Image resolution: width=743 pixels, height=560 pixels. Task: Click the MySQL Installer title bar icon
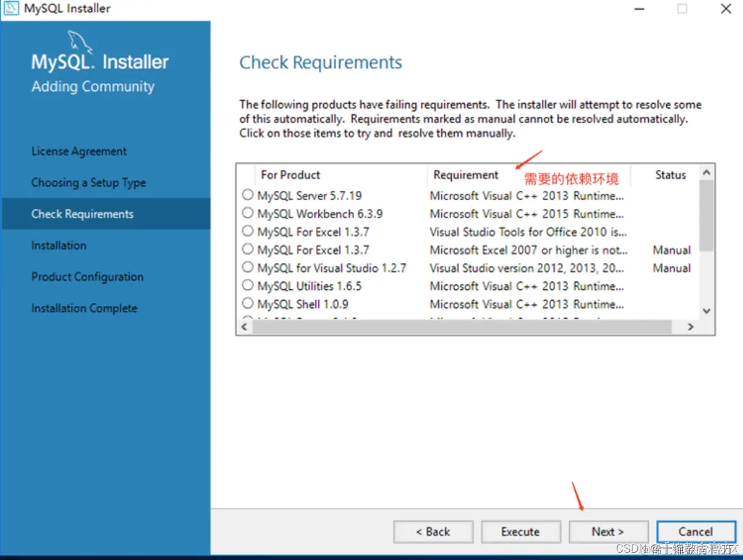point(12,9)
